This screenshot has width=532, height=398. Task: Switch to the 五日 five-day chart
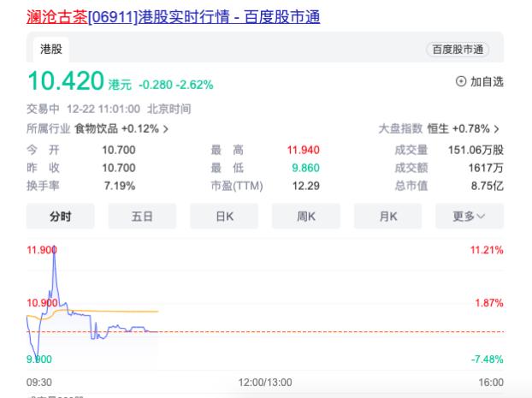142,217
